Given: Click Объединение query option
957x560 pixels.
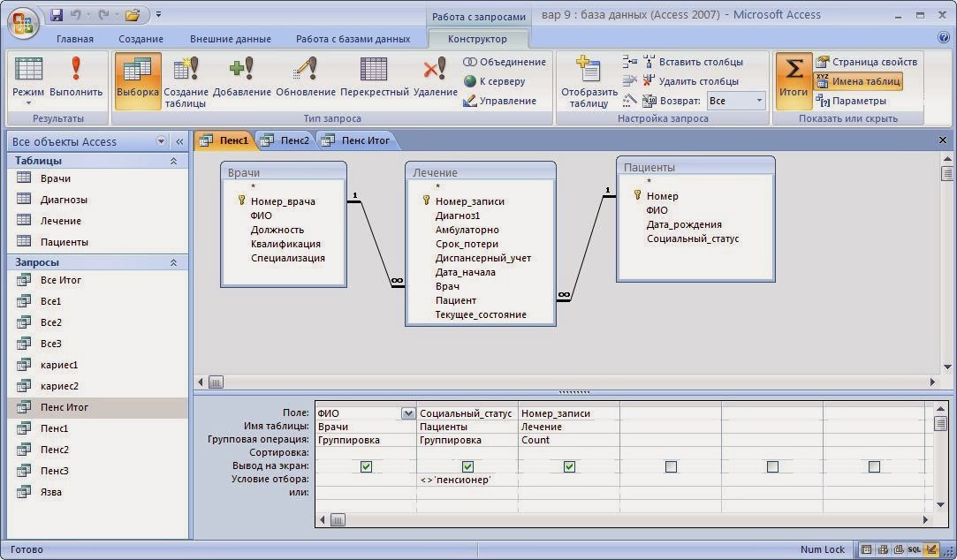Looking at the screenshot, I should pyautogui.click(x=505, y=62).
